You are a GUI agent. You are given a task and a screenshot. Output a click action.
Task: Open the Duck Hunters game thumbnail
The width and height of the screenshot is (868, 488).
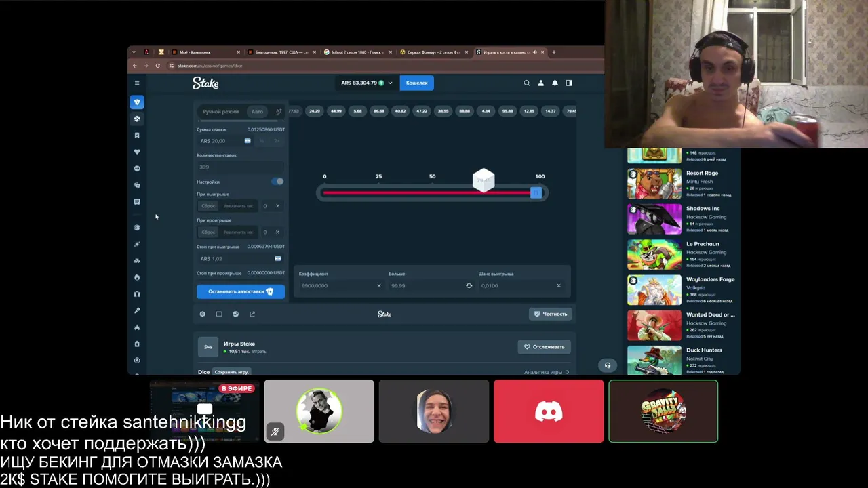pyautogui.click(x=654, y=360)
